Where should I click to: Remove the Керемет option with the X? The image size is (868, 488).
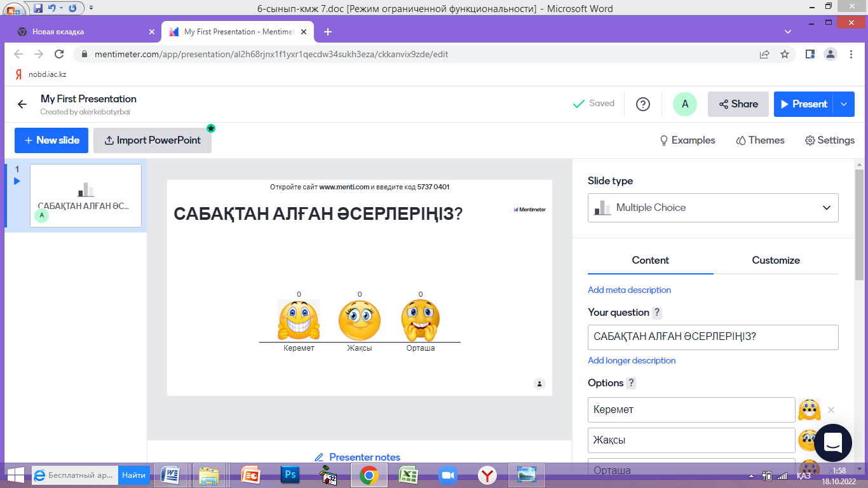click(831, 410)
